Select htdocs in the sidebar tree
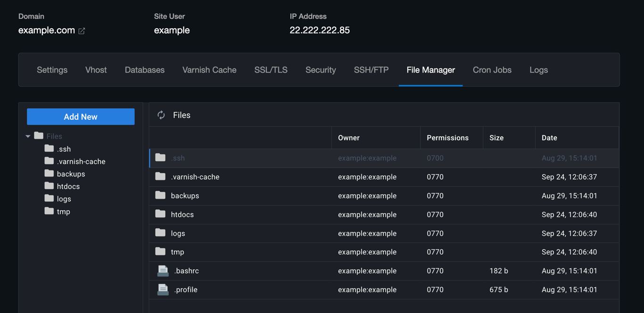The image size is (644, 313). 68,186
